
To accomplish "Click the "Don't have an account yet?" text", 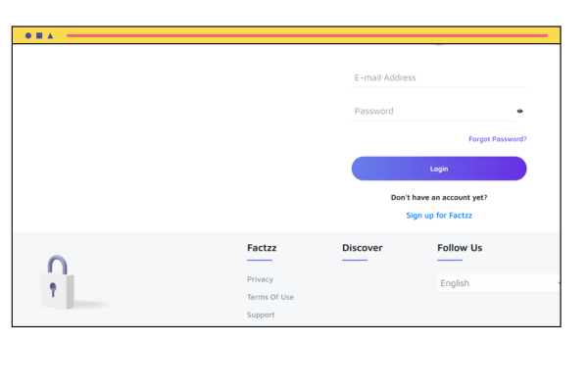I will click(439, 197).
